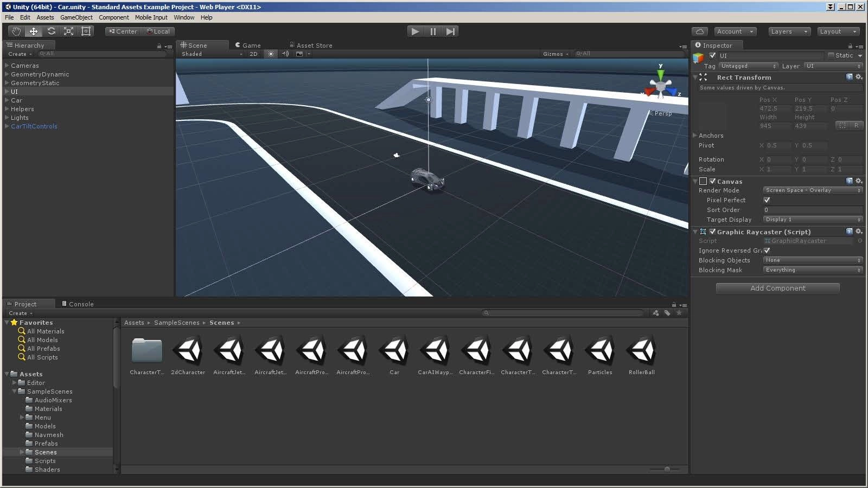Click search by label icon in Project
This screenshot has height=488, width=868.
pyautogui.click(x=667, y=313)
